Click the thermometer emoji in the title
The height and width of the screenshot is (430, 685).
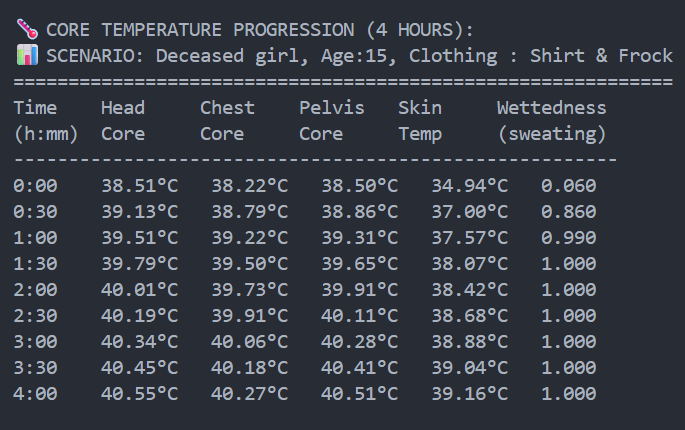[27, 30]
